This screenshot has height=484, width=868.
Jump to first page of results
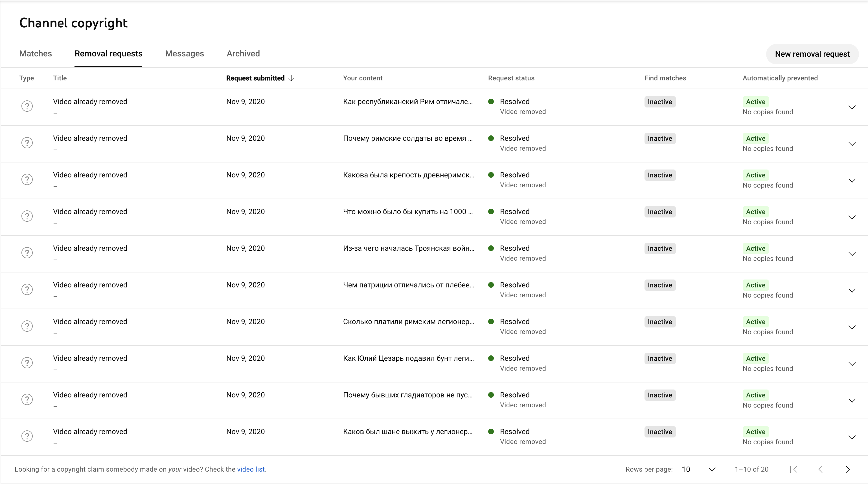(794, 469)
